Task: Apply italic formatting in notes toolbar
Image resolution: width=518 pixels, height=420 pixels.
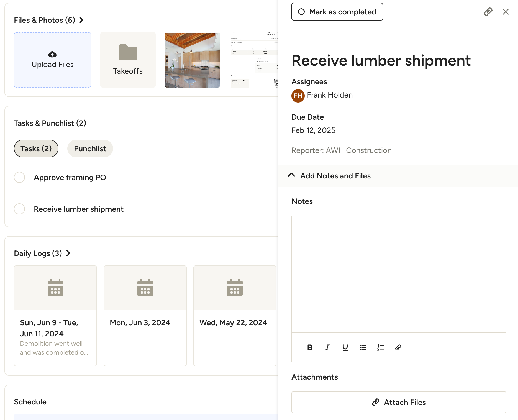Action: [327, 347]
